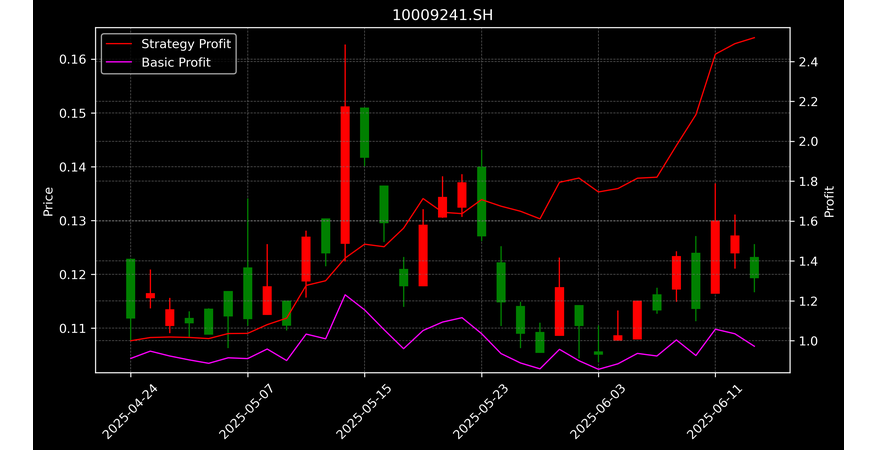Select the 0.11 price tick label
878x450 pixels.
click(73, 328)
